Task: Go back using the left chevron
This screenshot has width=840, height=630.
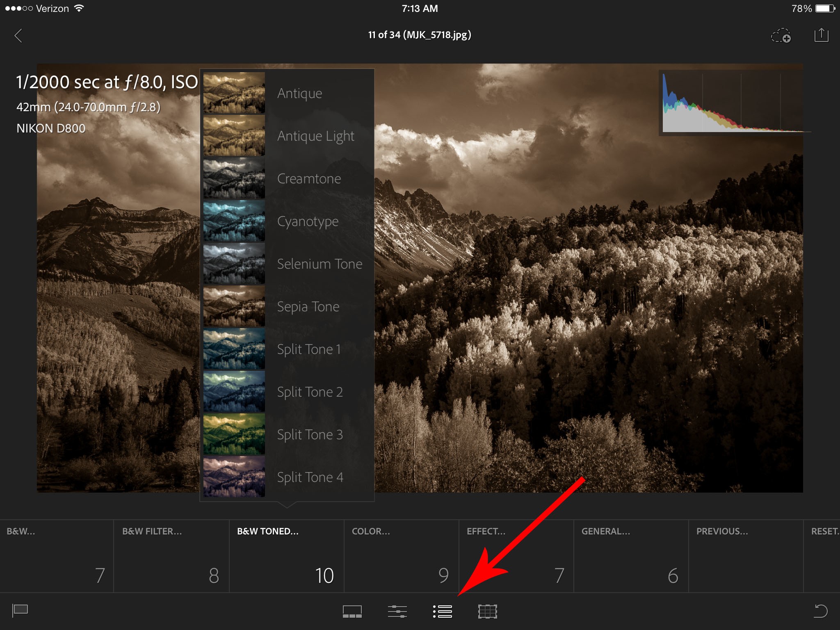Action: (x=18, y=36)
